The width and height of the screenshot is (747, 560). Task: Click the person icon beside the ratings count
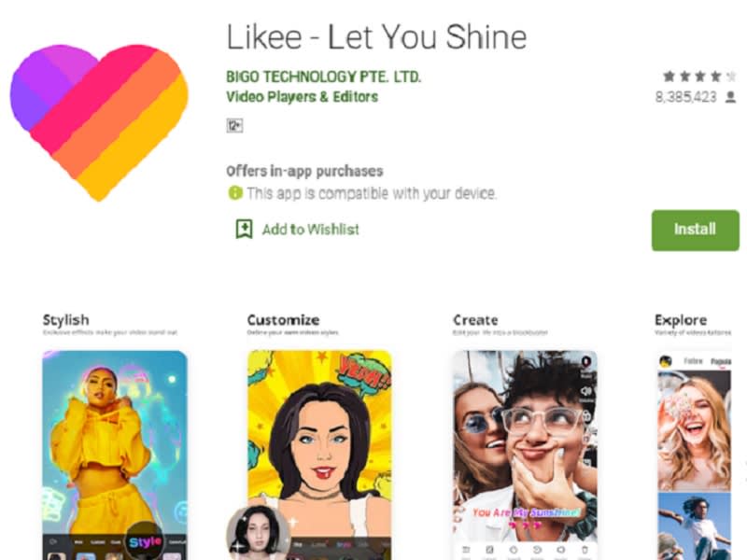click(730, 96)
